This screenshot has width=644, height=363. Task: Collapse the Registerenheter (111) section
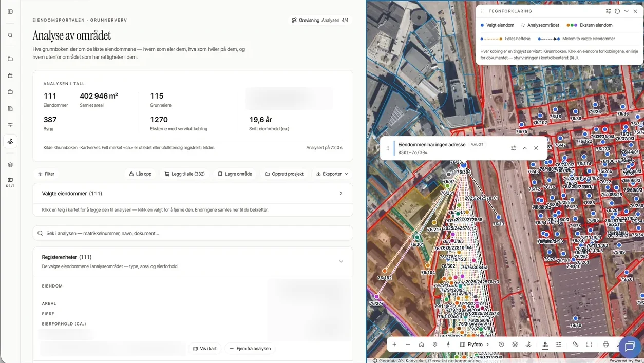pos(341,261)
